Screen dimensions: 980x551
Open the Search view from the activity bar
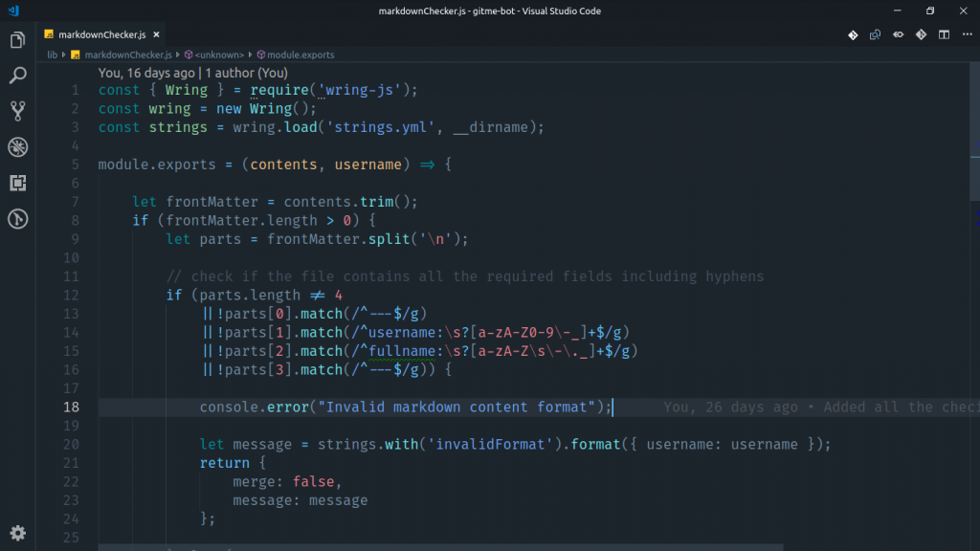[x=16, y=75]
